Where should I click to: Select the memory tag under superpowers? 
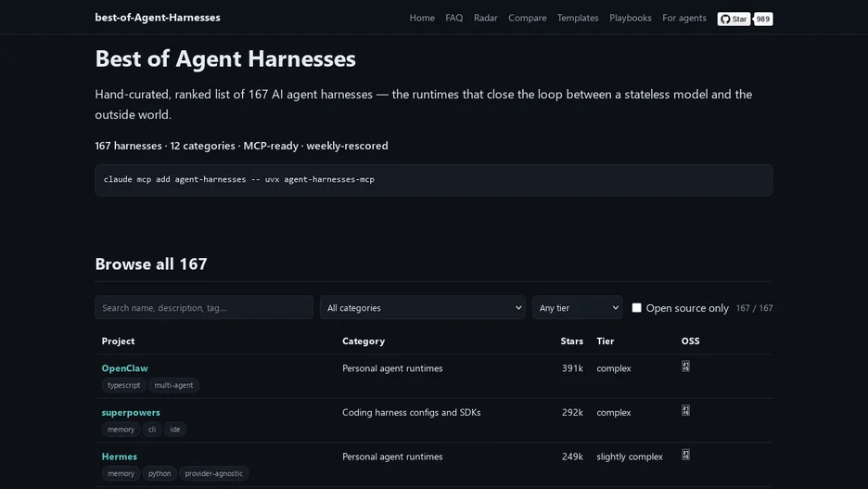[121, 430]
